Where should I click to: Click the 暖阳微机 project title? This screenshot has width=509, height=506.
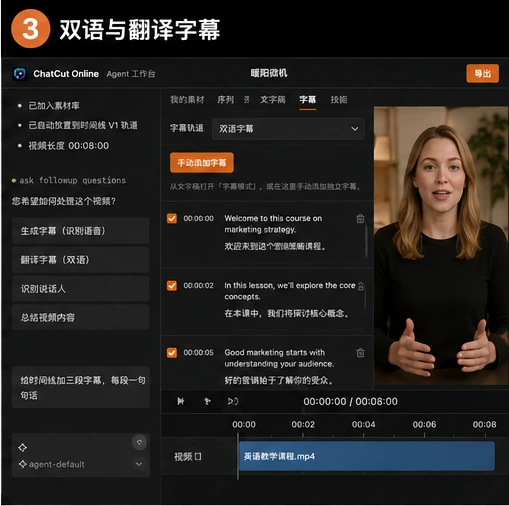pos(269,73)
